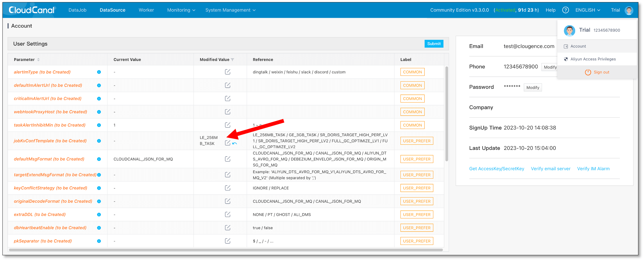The width and height of the screenshot is (644, 262).
Task: Sort the Parameter column
Action: (x=38, y=59)
